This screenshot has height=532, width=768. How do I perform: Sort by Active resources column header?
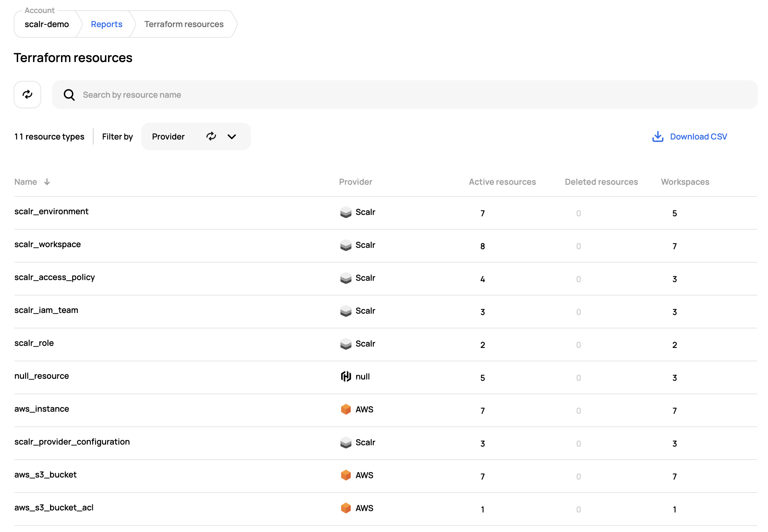coord(502,182)
